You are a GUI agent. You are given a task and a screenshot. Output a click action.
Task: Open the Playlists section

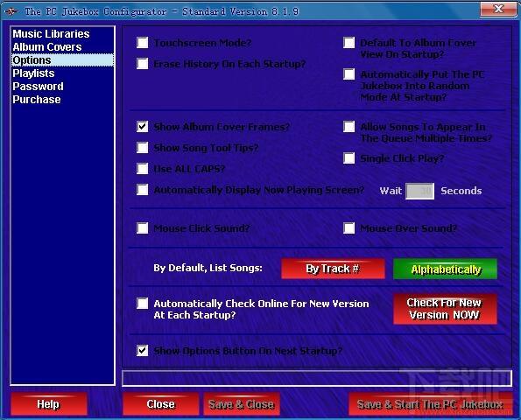[x=62, y=73]
